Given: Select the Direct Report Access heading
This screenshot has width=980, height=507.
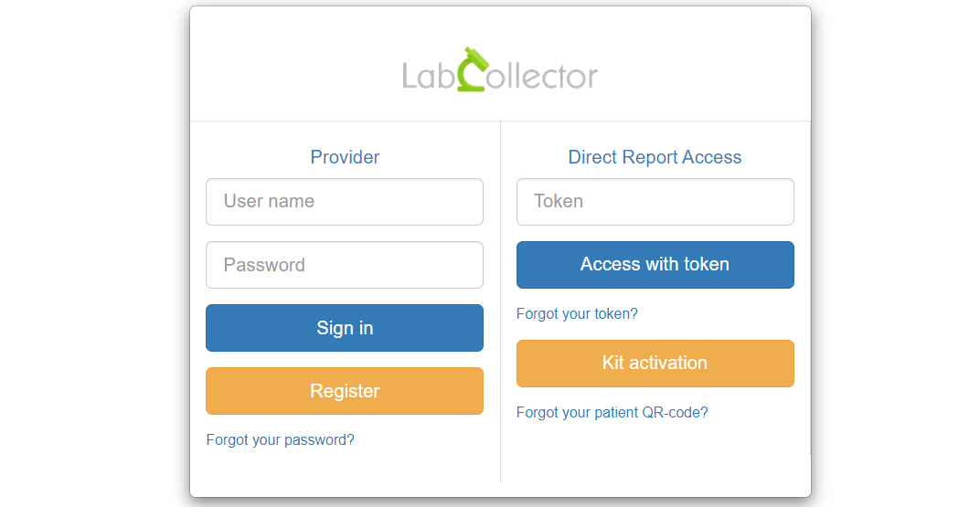Looking at the screenshot, I should click(x=655, y=157).
